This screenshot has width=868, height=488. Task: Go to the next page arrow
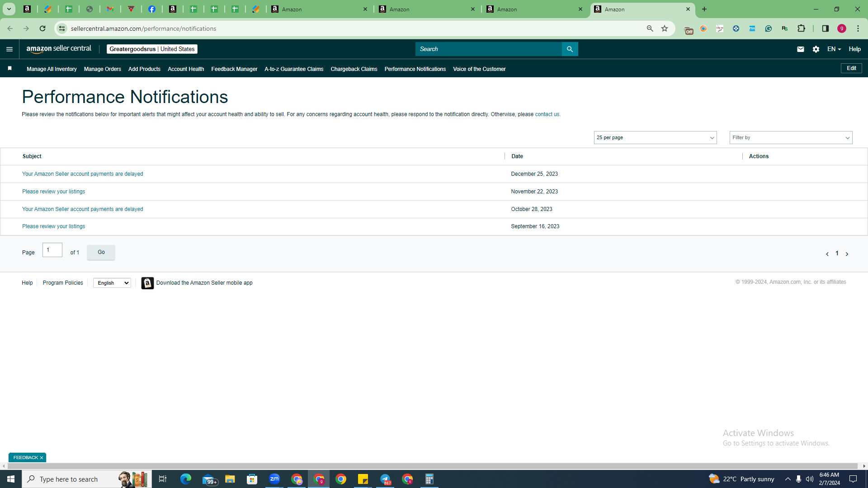(847, 254)
